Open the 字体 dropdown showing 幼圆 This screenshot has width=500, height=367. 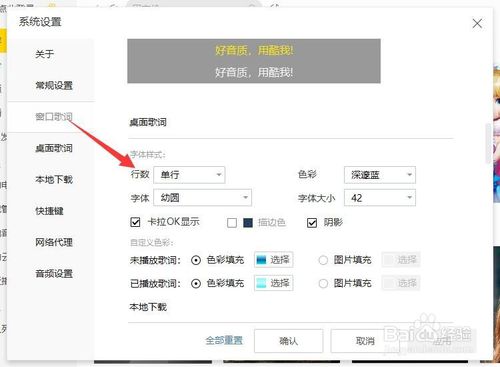pyautogui.click(x=202, y=198)
